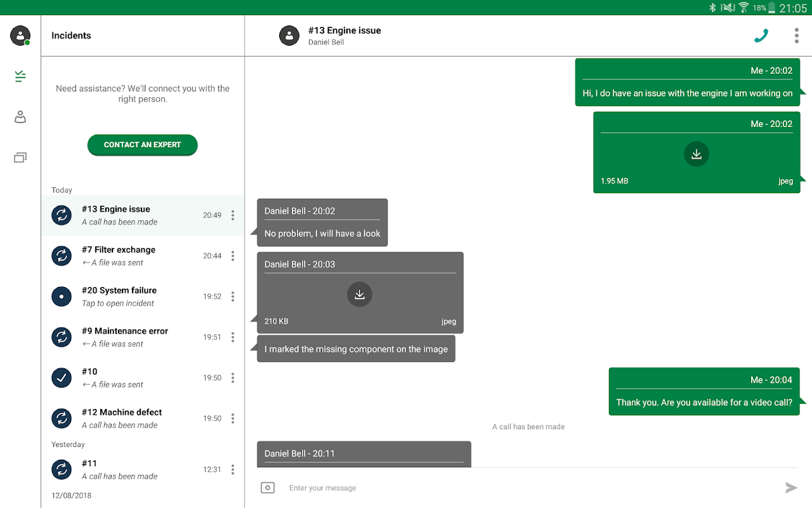Open the user profile avatar in sidebar
Image resolution: width=812 pixels, height=508 pixels.
click(x=20, y=36)
